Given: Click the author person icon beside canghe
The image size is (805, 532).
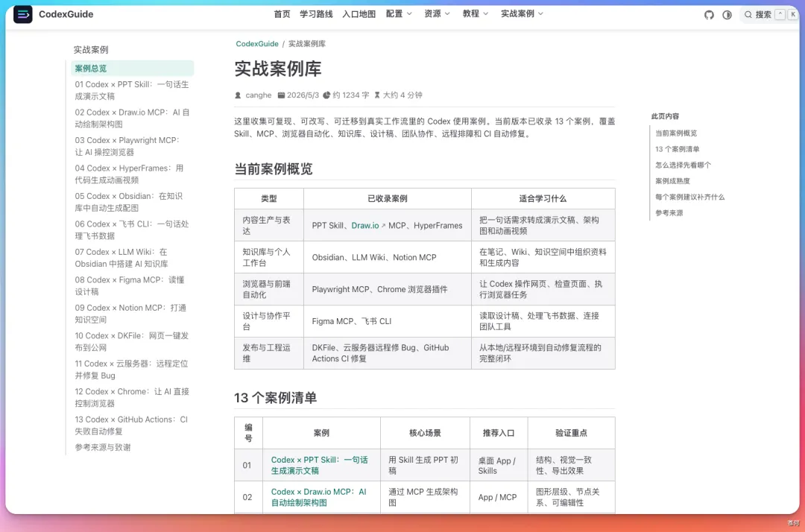Looking at the screenshot, I should tap(238, 95).
